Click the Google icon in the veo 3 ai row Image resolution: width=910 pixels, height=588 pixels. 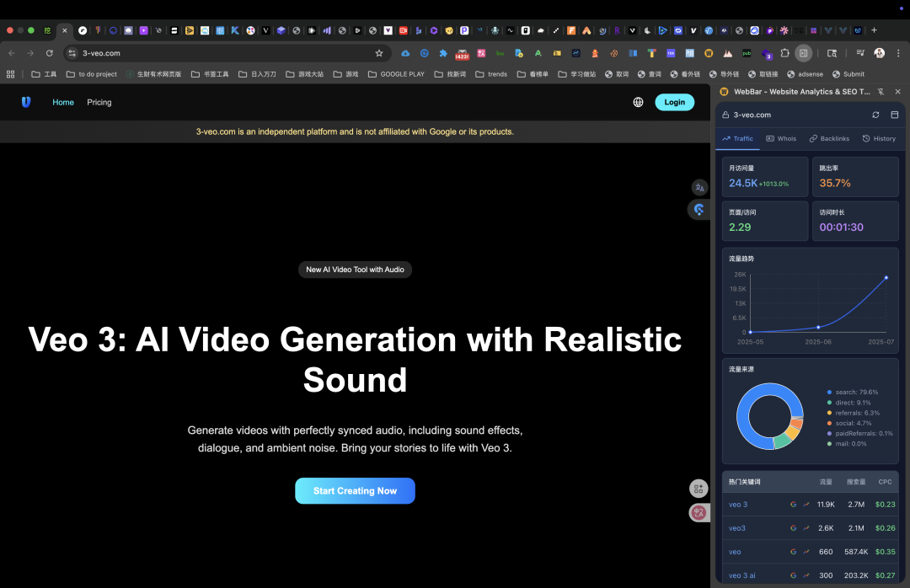(794, 575)
